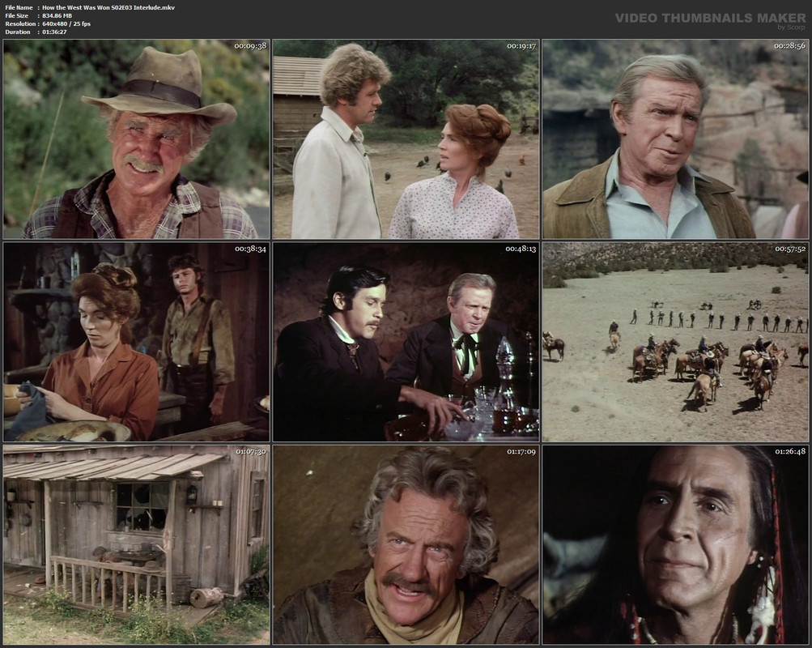
Task: Click the 'File Name' label
Action: [19, 7]
